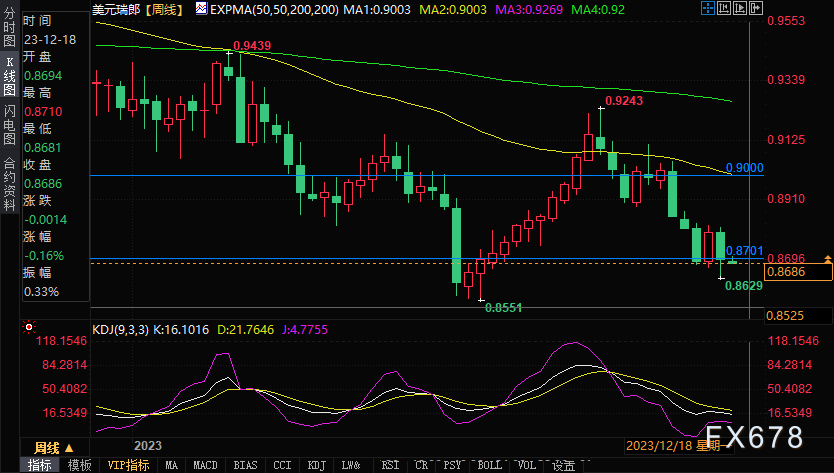834x473 pixels.
Task: Apply the BOLL indicator
Action: 489,465
